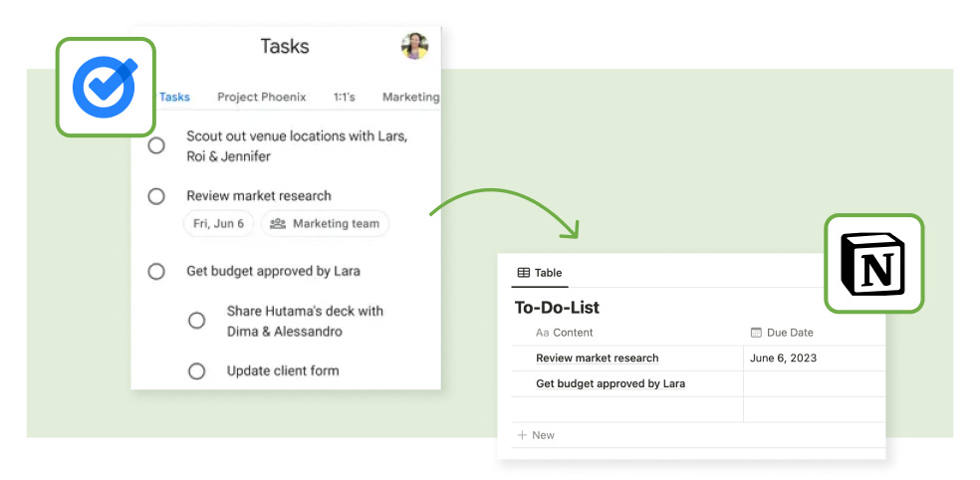
Task: Open the profile avatar in Tasks
Action: click(414, 46)
